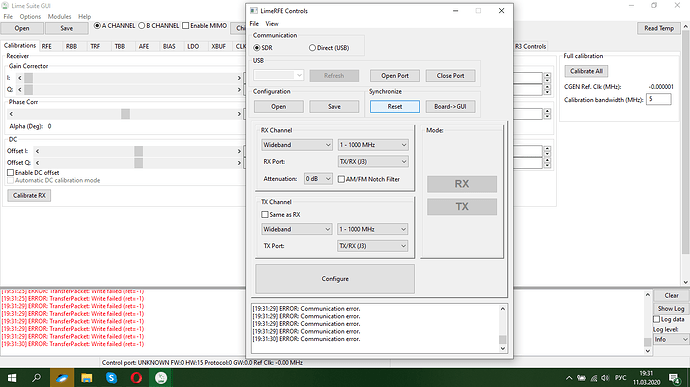Open RX Channel Wideband dropdown
The width and height of the screenshot is (690, 387).
[297, 145]
